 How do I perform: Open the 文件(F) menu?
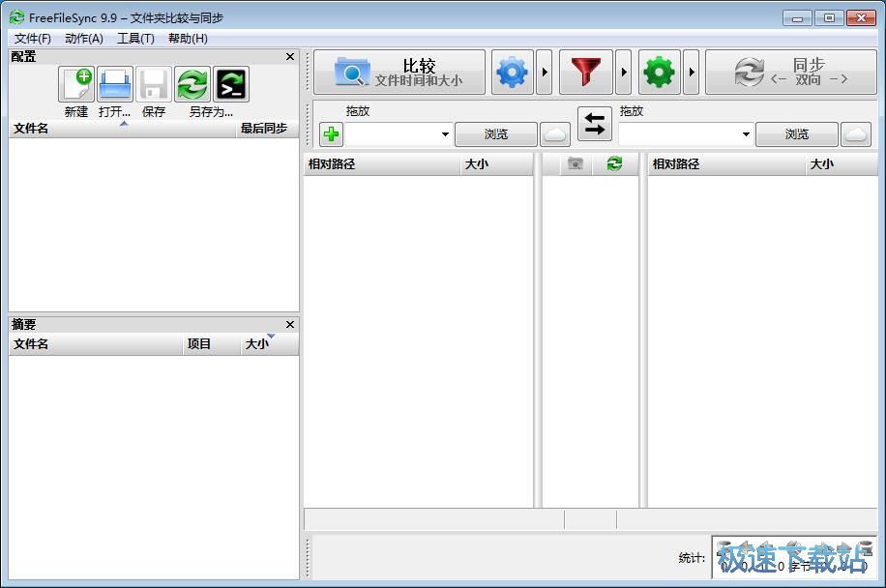pyautogui.click(x=33, y=39)
